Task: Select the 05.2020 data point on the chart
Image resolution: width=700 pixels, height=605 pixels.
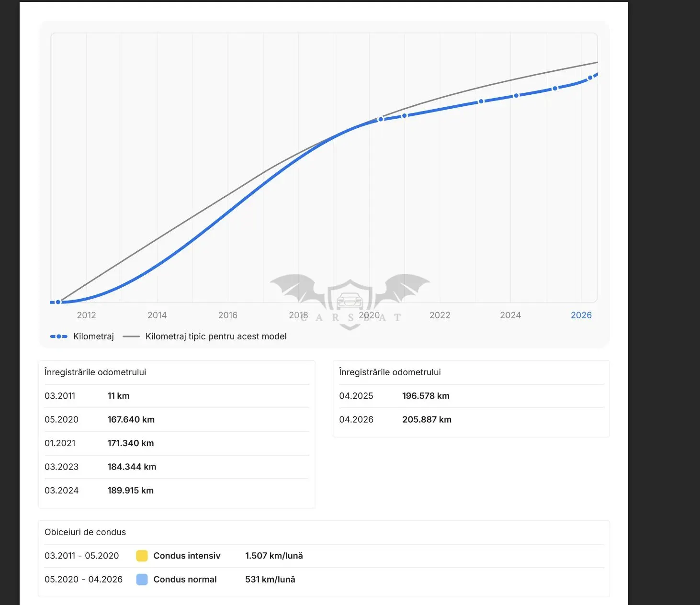Action: tap(381, 119)
